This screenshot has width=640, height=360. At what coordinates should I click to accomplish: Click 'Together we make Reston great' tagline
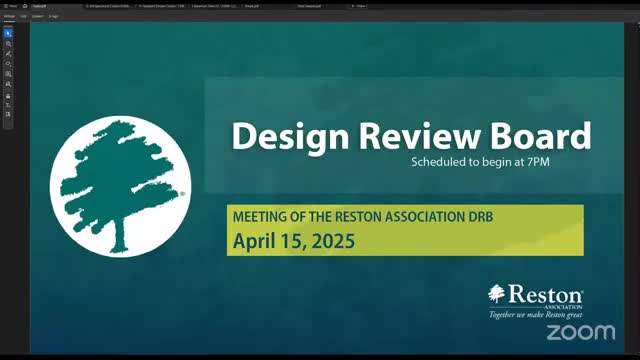pos(536,315)
